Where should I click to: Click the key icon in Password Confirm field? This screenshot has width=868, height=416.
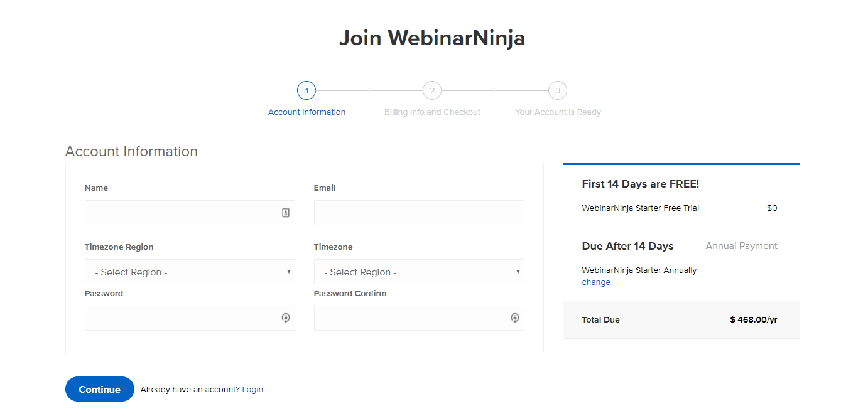click(515, 318)
